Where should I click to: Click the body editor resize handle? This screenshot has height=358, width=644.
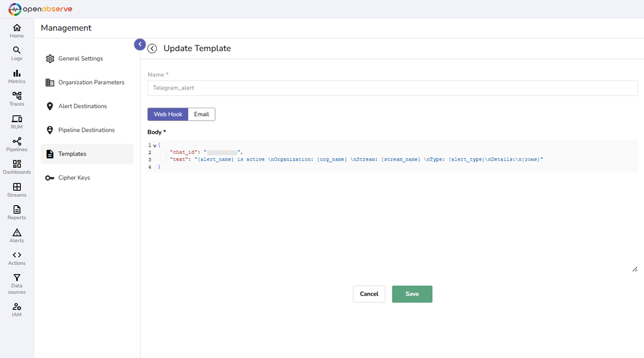point(634,269)
